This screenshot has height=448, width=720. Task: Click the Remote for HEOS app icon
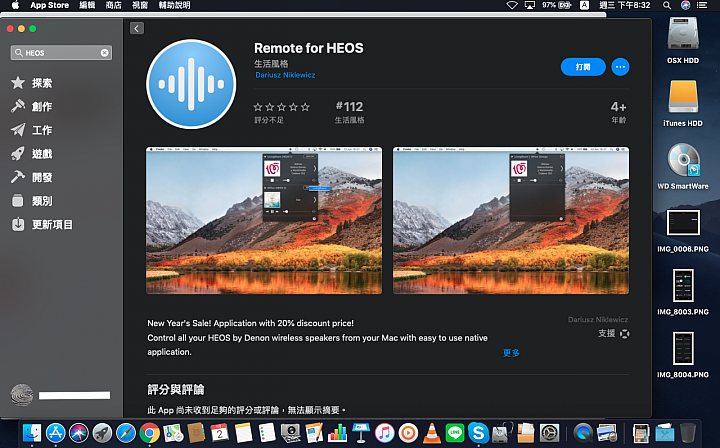coord(191,84)
